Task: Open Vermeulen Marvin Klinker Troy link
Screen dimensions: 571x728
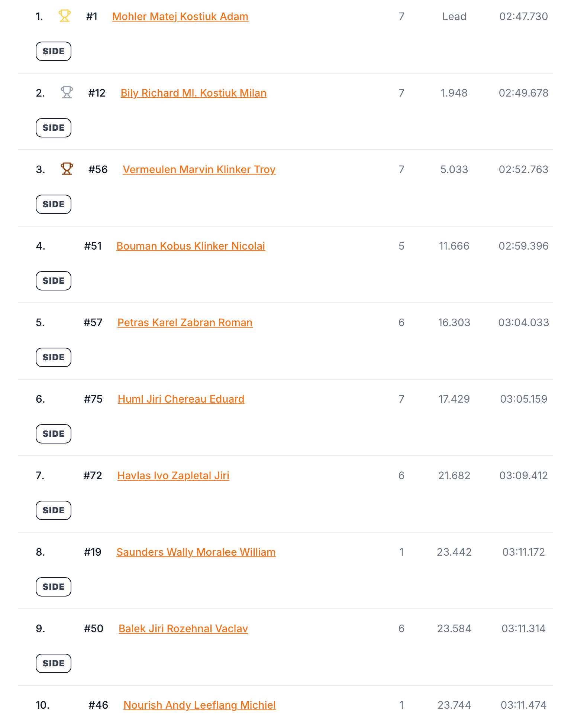Action: (x=199, y=170)
